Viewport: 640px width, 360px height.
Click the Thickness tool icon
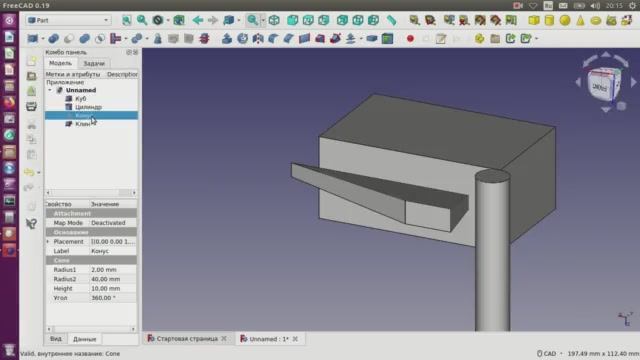(x=371, y=39)
